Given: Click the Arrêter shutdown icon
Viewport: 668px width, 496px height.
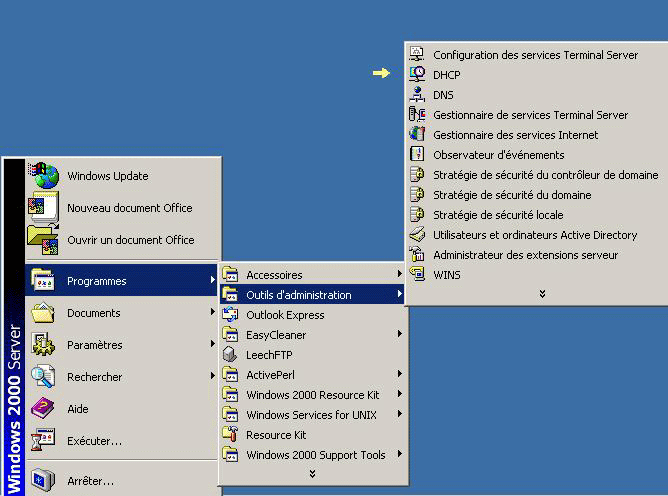Looking at the screenshot, I should (43, 480).
